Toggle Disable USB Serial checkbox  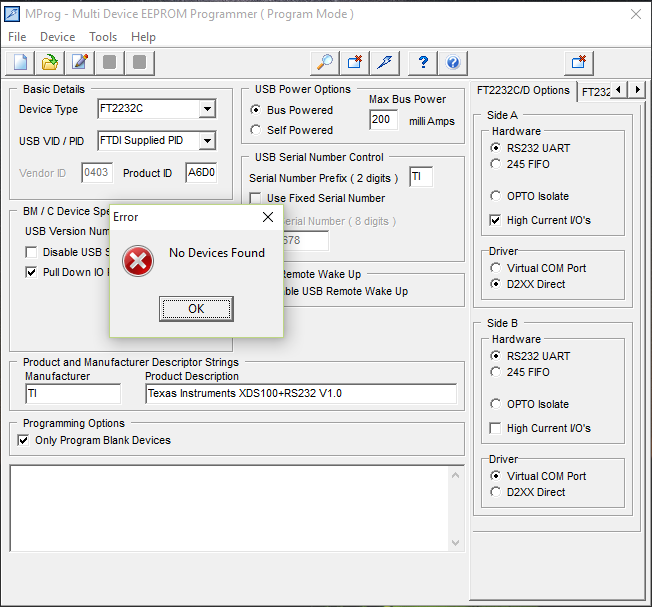tap(31, 252)
